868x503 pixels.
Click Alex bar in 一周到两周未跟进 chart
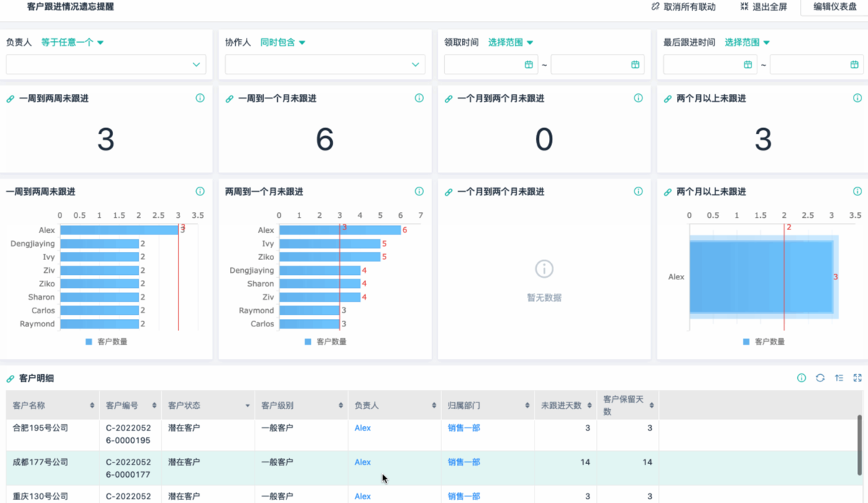[119, 230]
